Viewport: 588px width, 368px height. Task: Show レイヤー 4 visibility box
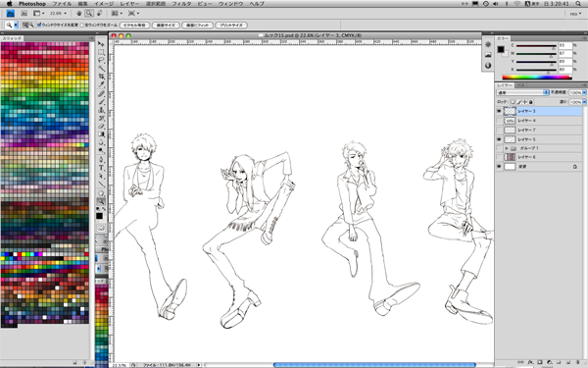coord(499,121)
